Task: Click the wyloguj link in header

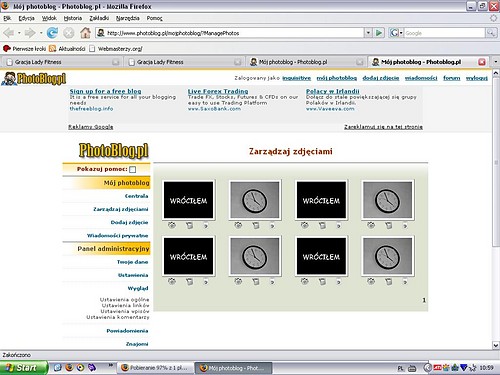Action: 477,78
